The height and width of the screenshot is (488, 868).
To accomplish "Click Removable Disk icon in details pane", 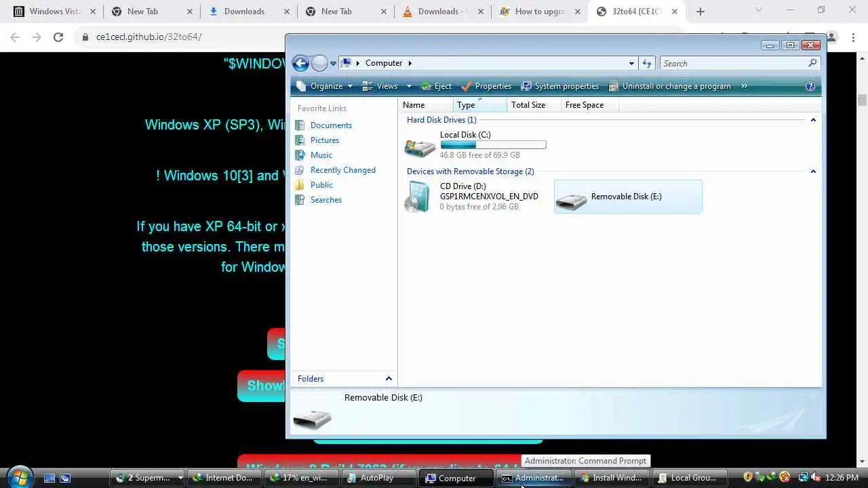I will point(312,419).
